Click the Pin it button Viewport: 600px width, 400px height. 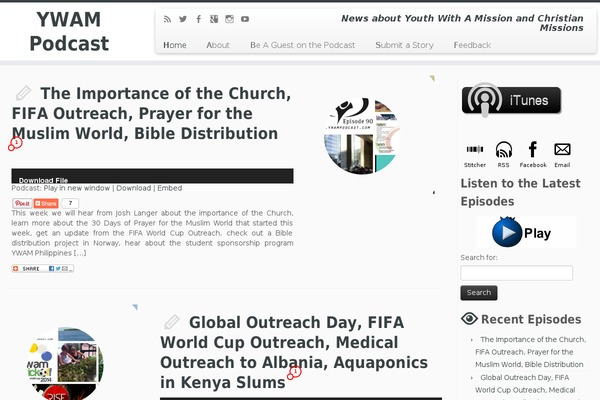click(x=22, y=203)
